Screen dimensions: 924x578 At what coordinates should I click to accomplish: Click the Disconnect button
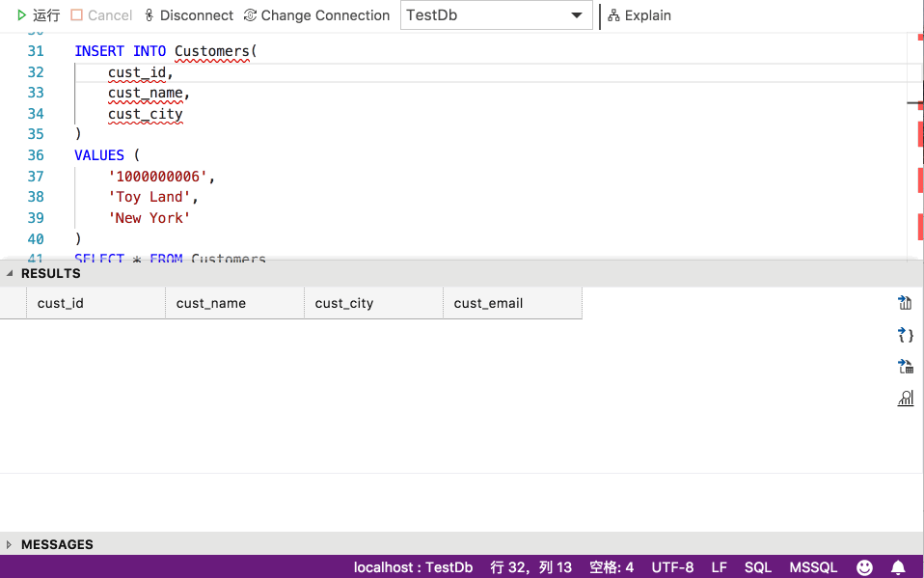pos(189,15)
